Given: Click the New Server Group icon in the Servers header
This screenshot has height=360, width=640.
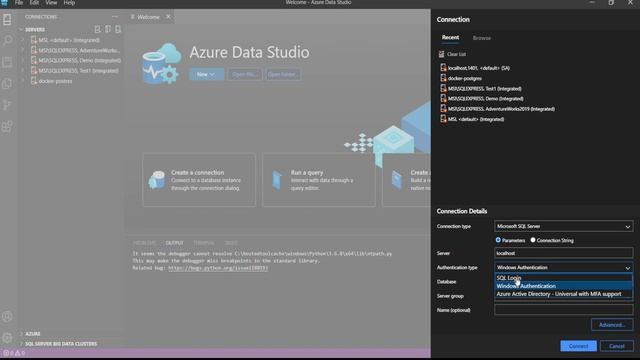Looking at the screenshot, I should point(108,29).
